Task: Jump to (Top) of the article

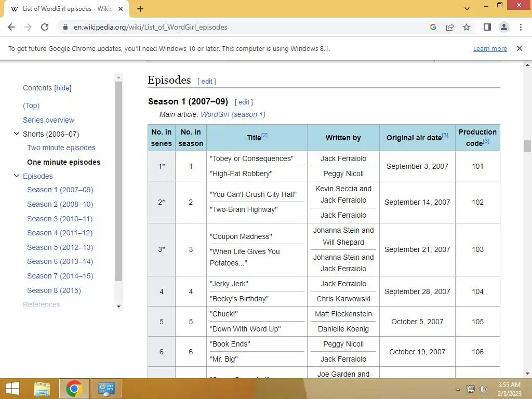Action: (31, 105)
